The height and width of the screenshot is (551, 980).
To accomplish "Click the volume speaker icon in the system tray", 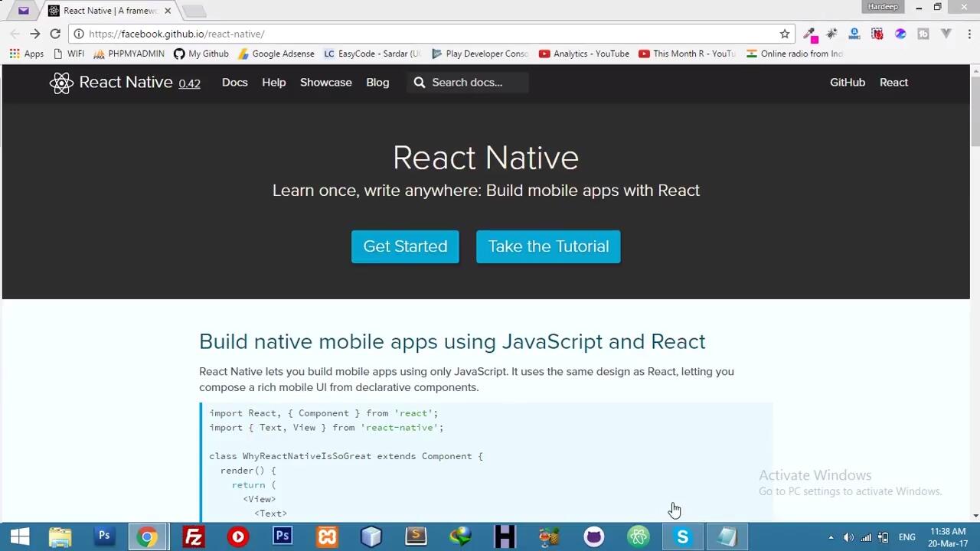I will click(x=848, y=537).
